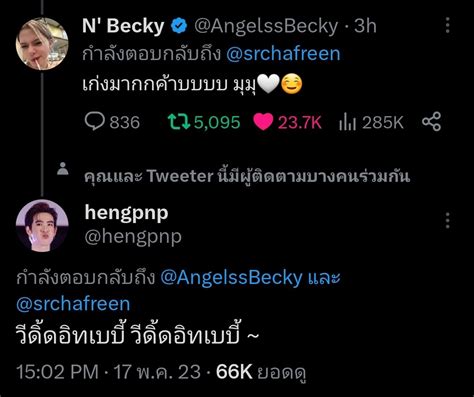Viewport: 474px width, 397px height.
Task: Retweet N' Becky's tweet via the green arrows
Action: point(179,122)
